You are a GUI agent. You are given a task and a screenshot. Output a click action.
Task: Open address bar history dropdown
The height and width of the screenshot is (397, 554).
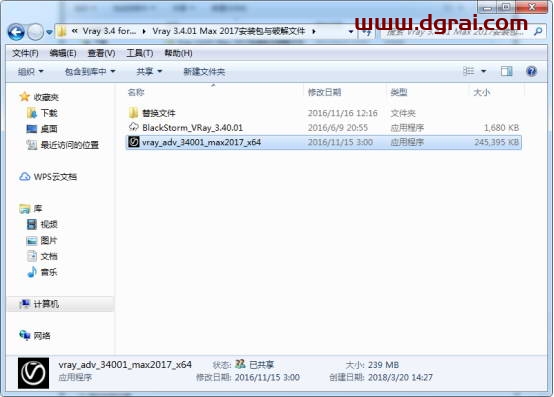pyautogui.click(x=351, y=32)
